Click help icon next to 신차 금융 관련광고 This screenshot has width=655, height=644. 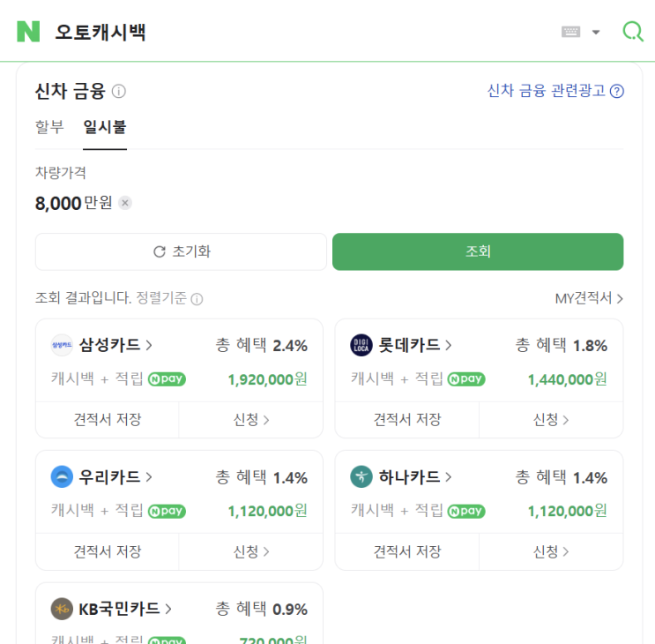click(x=617, y=91)
